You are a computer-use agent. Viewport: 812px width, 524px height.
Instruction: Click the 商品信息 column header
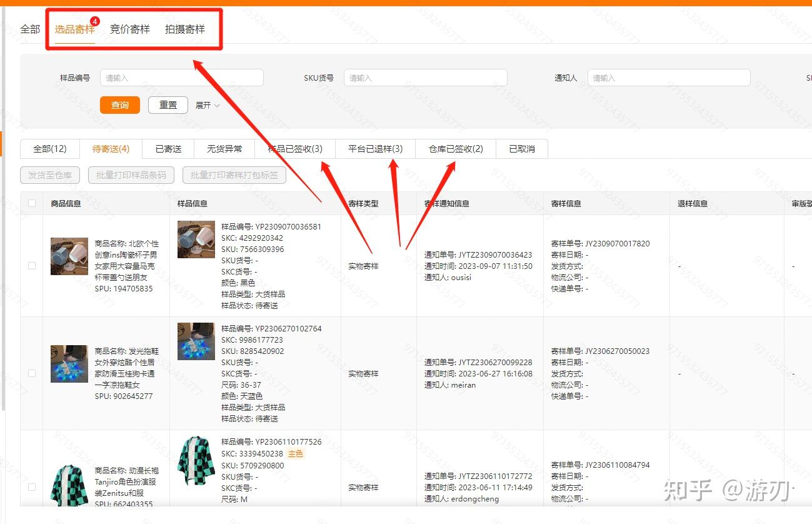point(66,204)
